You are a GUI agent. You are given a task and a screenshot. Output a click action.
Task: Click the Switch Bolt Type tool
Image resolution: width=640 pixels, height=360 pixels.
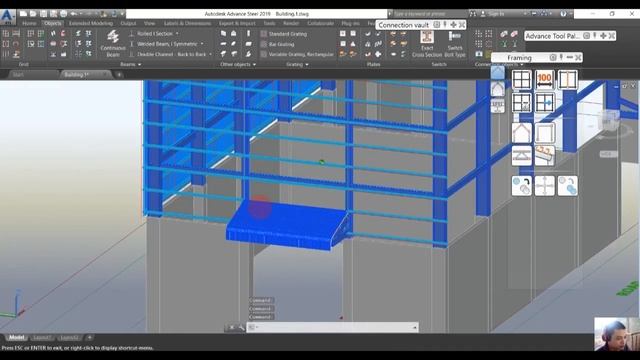455,43
